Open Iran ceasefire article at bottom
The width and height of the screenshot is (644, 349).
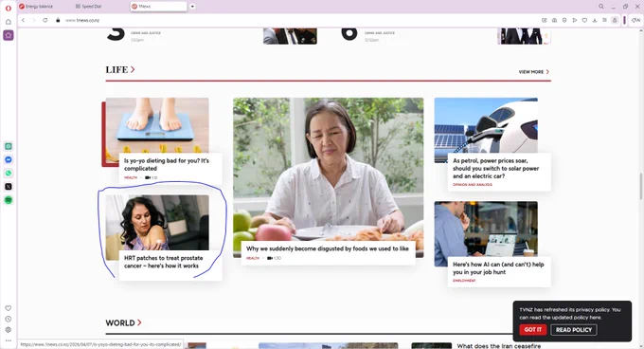coord(498,346)
